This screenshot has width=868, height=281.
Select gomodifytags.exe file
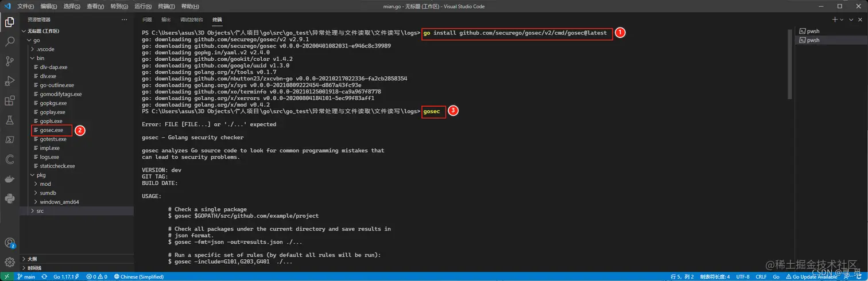click(x=77, y=94)
